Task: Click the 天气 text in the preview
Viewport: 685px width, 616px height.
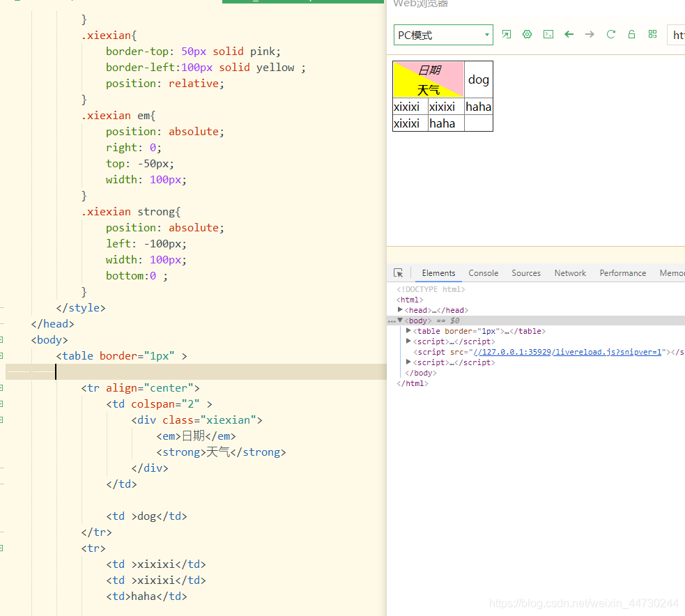Action: (x=428, y=90)
